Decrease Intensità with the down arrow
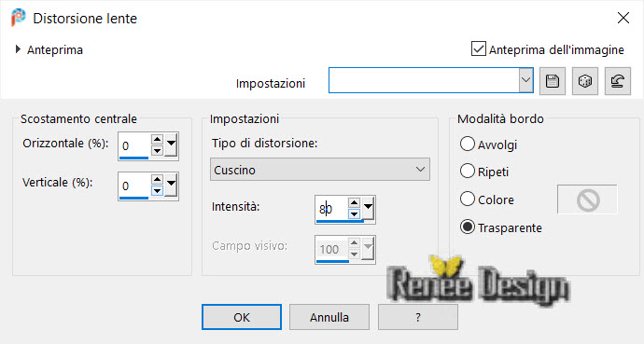 354,214
